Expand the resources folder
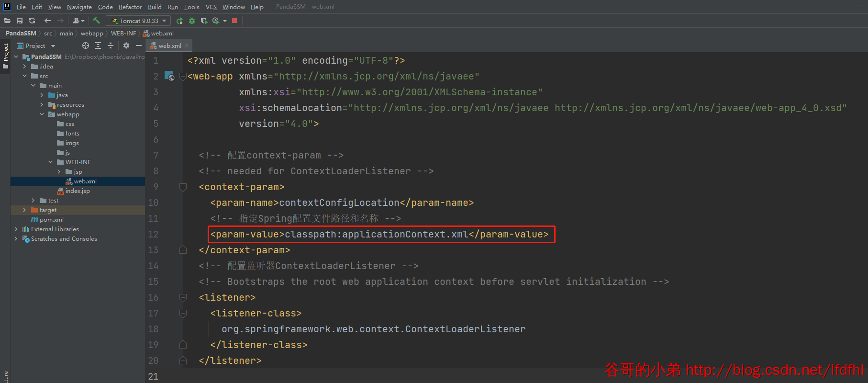The height and width of the screenshot is (383, 868). coord(42,104)
